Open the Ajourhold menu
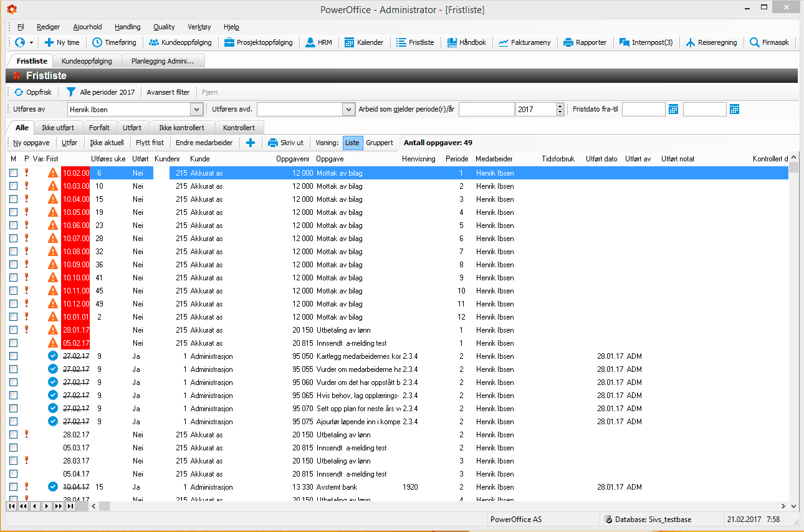Image resolution: width=804 pixels, height=532 pixels. [x=87, y=27]
